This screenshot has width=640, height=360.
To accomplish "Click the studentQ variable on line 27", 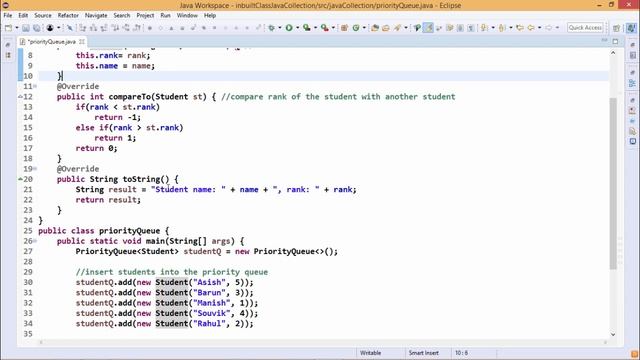I will [202, 251].
